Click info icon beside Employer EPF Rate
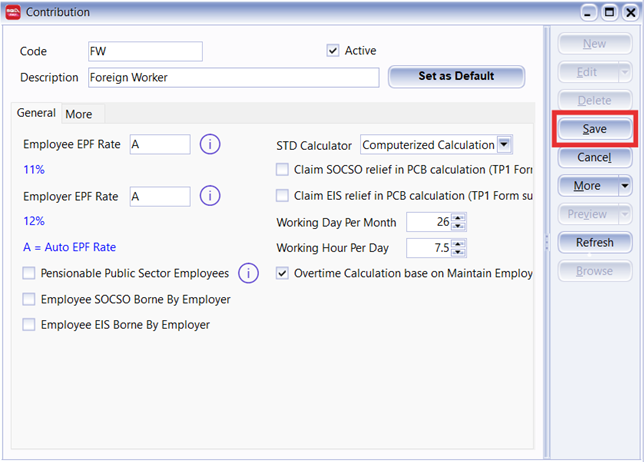This screenshot has width=644, height=462. pos(210,196)
